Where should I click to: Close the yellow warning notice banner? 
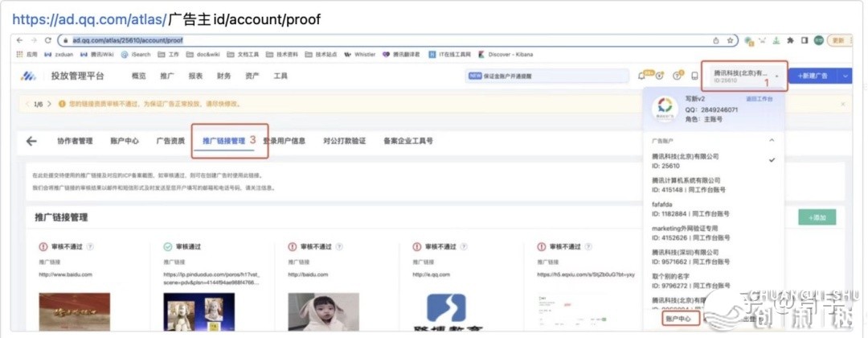[843, 104]
